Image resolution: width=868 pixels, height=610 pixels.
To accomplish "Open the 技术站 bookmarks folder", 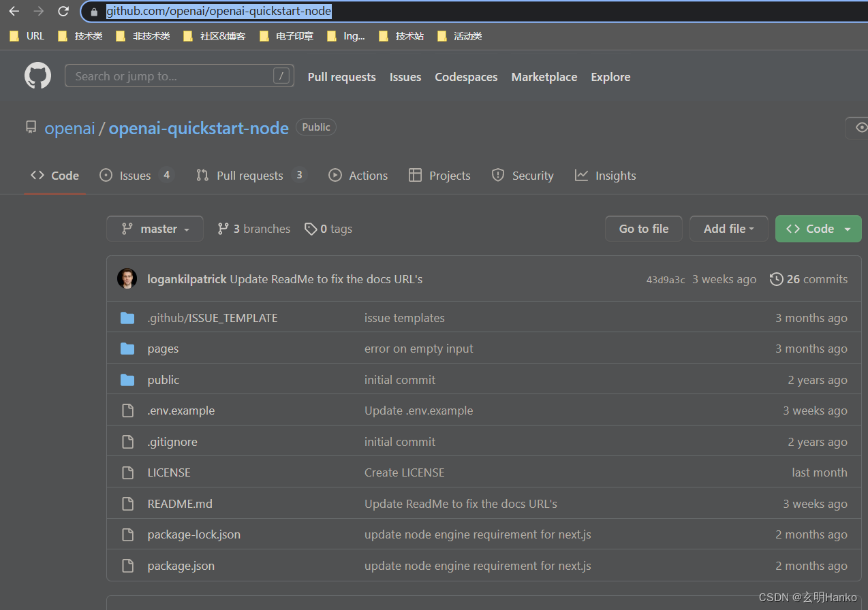I will point(401,36).
